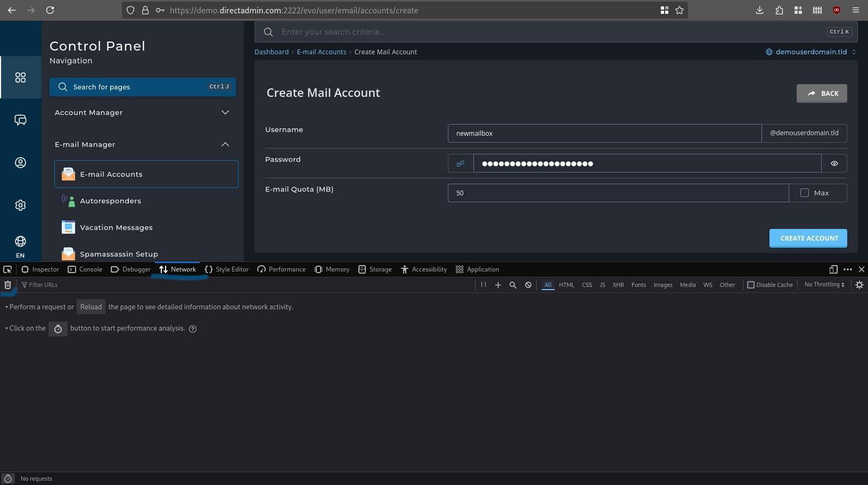
Task: Click the Username input field
Action: pyautogui.click(x=604, y=134)
